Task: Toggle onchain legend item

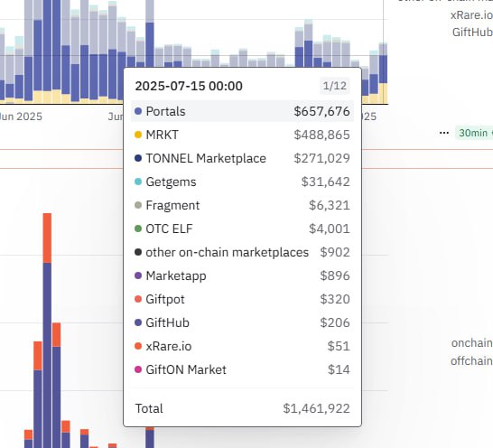Action: pos(472,343)
